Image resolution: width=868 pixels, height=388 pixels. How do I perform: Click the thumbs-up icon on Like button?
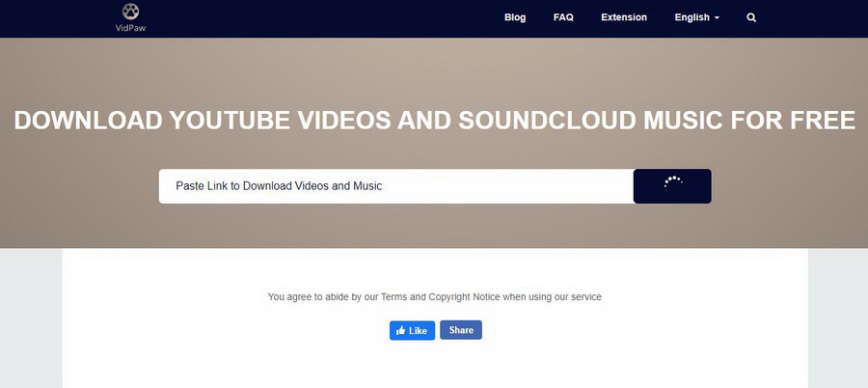point(400,331)
